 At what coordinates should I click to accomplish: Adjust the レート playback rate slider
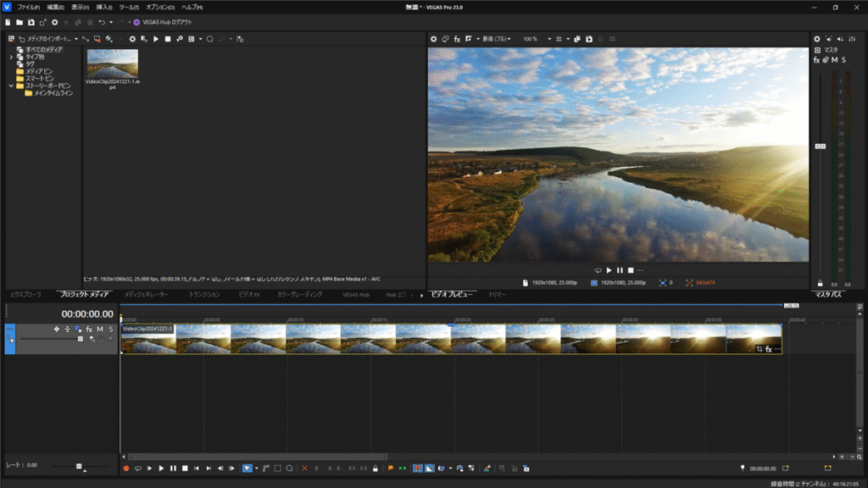click(x=79, y=466)
